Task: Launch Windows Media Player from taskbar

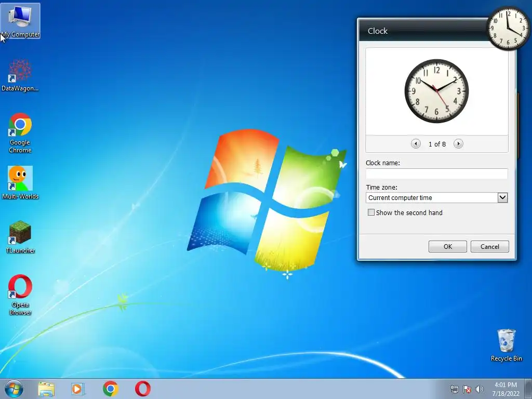Action: pos(78,389)
